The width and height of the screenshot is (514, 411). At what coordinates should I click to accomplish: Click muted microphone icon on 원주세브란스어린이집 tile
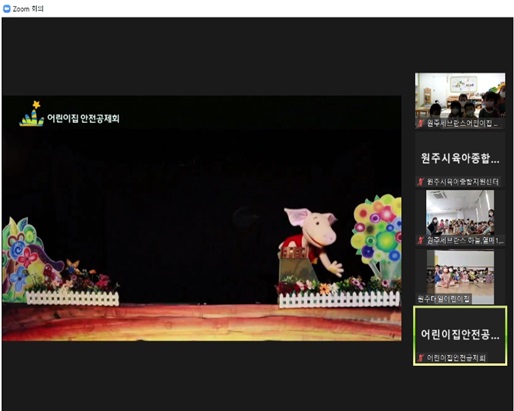click(x=420, y=124)
